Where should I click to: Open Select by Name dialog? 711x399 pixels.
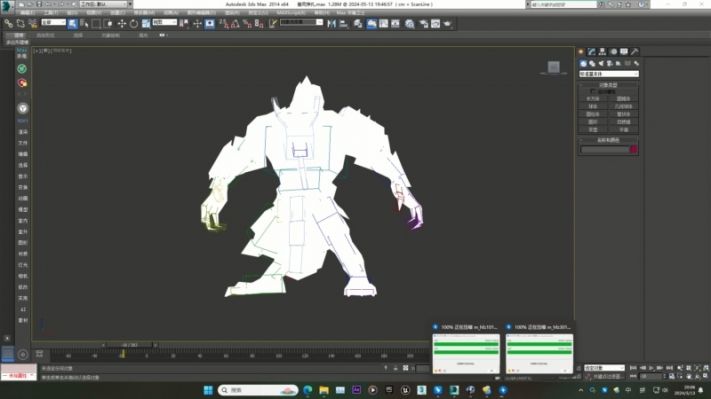[x=84, y=24]
